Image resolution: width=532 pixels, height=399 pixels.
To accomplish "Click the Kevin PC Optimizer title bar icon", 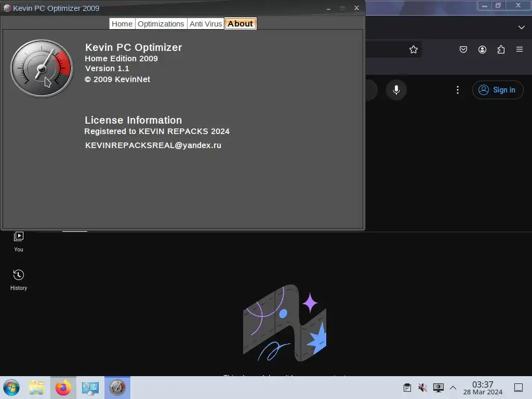I will 7,8.
